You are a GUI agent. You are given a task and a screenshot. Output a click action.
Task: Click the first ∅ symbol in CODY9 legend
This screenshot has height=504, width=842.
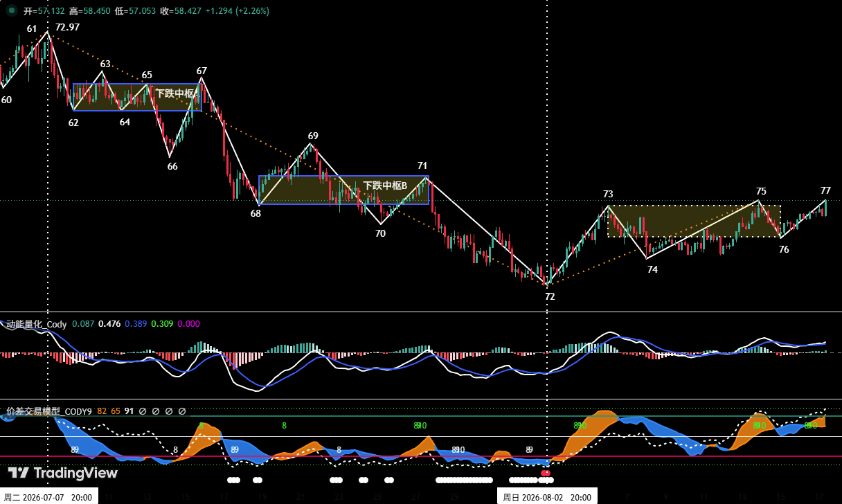[143, 411]
